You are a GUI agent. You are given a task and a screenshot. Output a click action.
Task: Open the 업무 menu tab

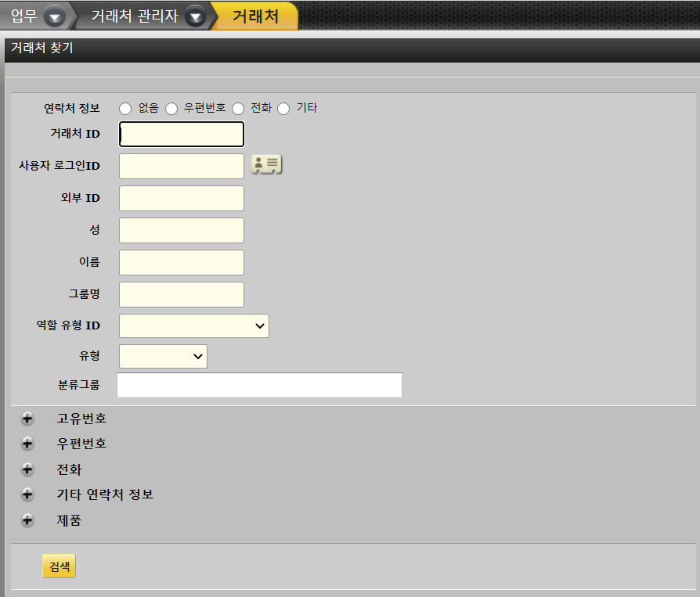[23, 16]
